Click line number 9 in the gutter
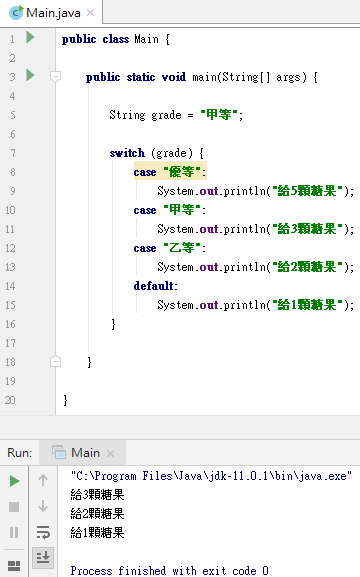The image size is (360, 577). coord(13,191)
